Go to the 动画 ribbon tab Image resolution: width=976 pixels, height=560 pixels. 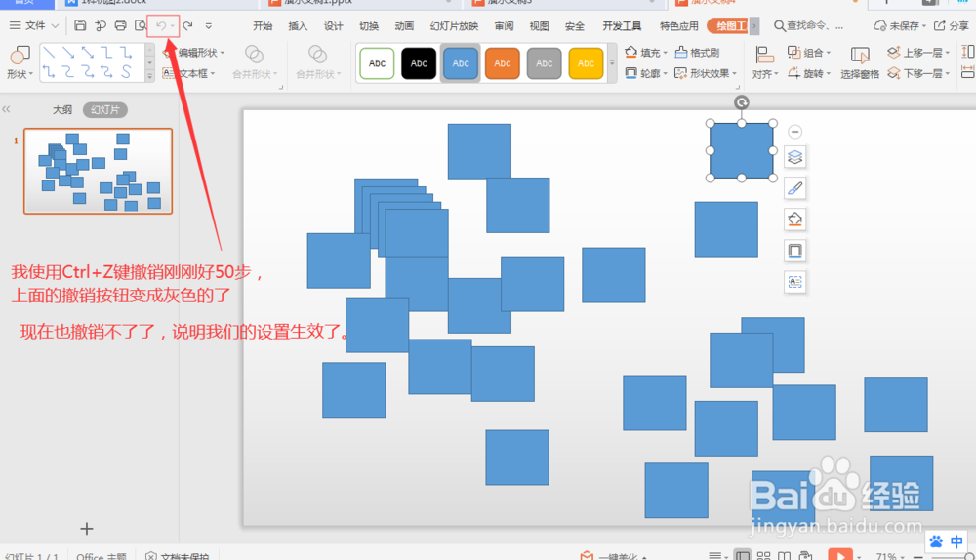[x=405, y=25]
